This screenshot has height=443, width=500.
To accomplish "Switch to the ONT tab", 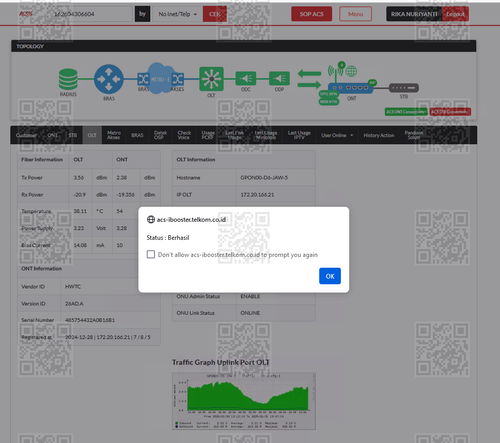I will click(52, 135).
